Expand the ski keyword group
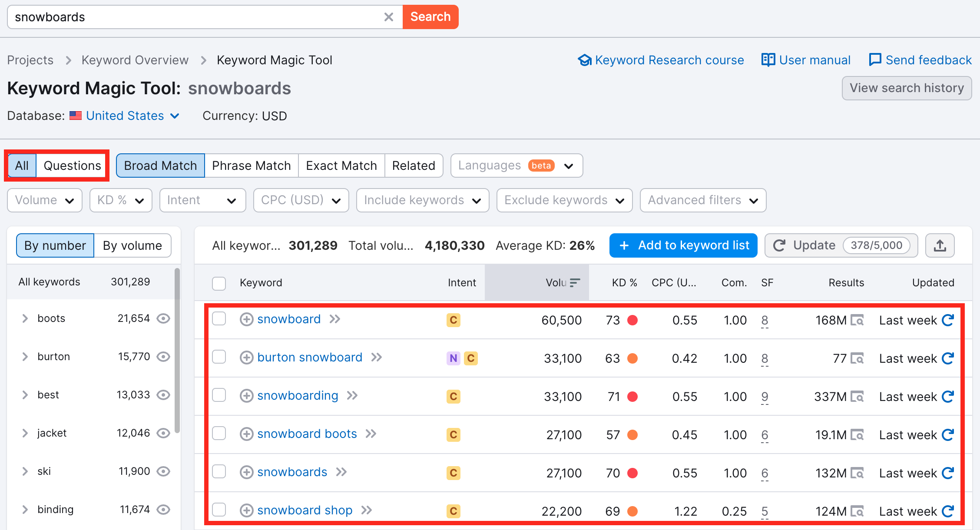The image size is (980, 530). 25,471
